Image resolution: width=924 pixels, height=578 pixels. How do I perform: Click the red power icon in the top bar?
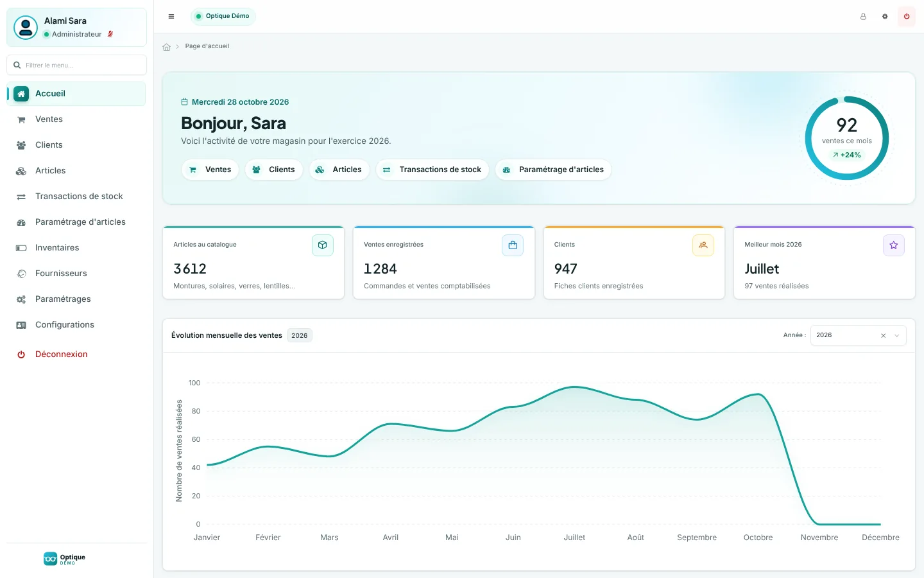(x=907, y=17)
